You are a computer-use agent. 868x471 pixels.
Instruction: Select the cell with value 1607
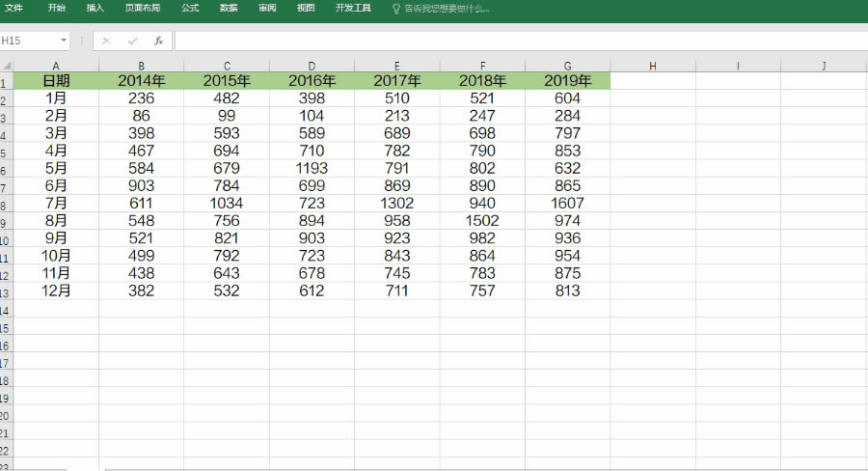[x=567, y=204]
